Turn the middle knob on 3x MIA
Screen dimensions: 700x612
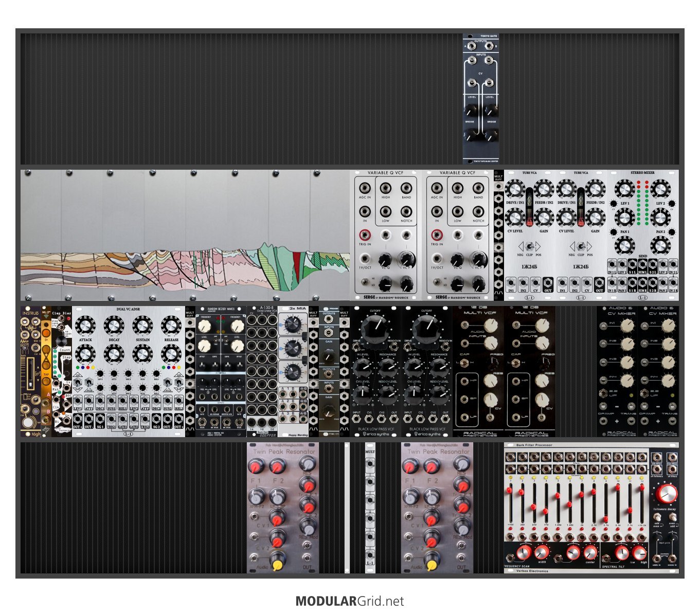point(293,348)
